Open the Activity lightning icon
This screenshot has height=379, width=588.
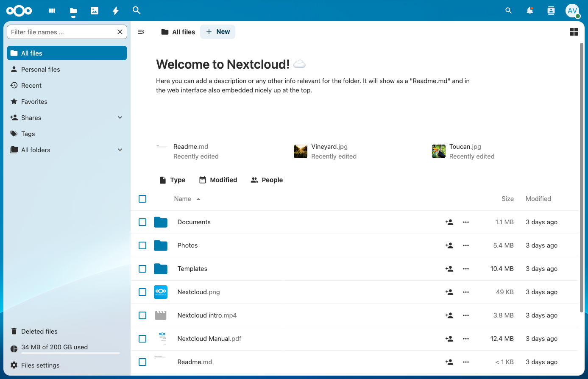tap(116, 11)
